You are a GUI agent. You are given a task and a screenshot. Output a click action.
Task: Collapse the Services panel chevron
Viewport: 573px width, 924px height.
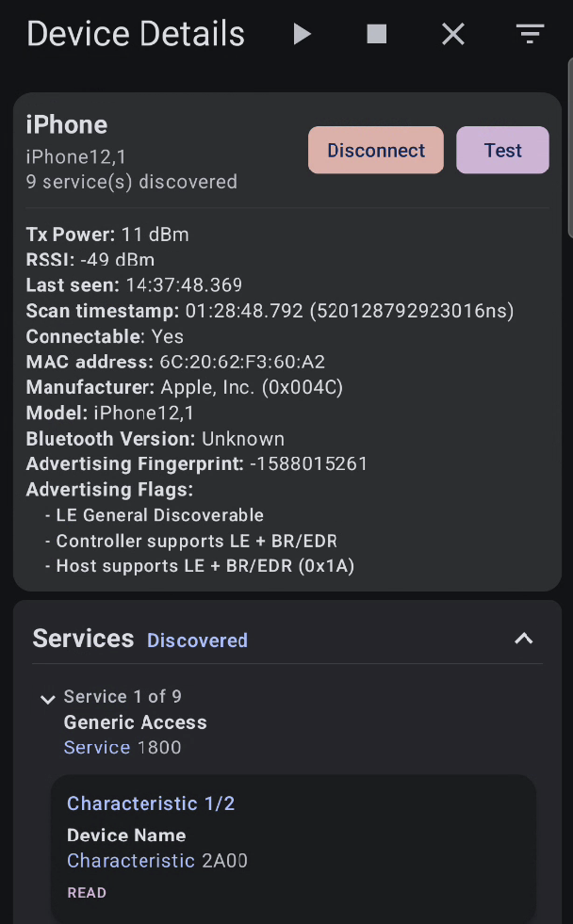point(523,638)
